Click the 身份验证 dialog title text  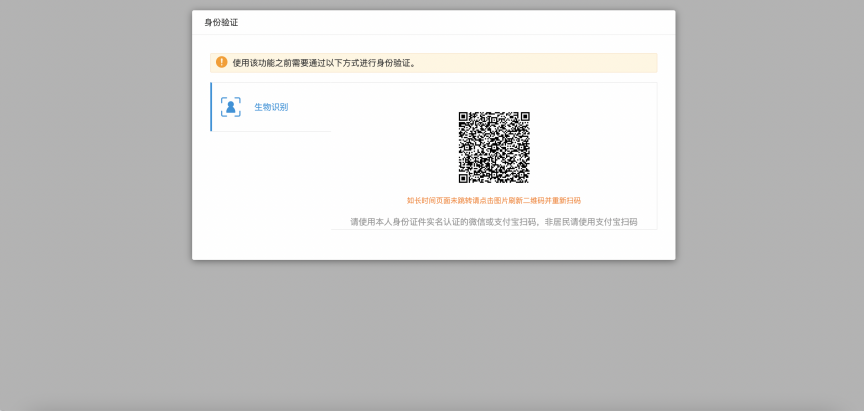pos(221,23)
